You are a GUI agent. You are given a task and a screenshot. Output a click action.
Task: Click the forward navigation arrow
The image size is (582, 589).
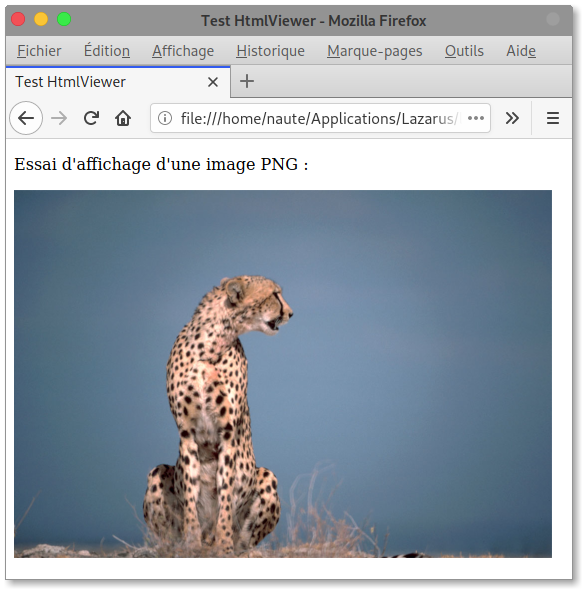(59, 118)
